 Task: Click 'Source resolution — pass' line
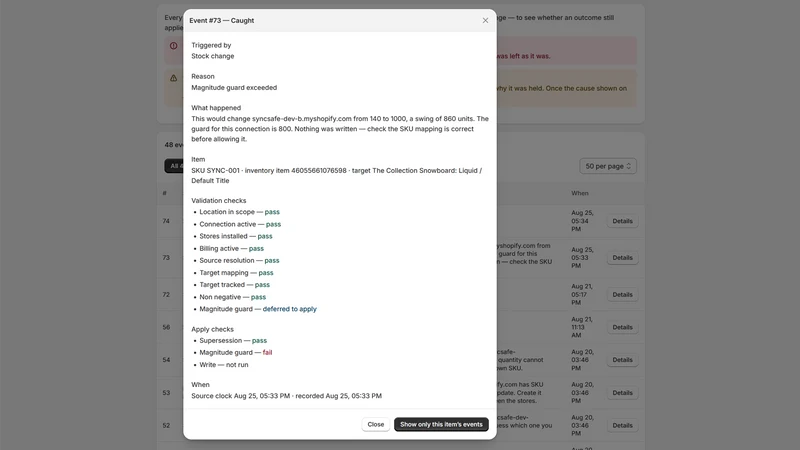point(239,260)
